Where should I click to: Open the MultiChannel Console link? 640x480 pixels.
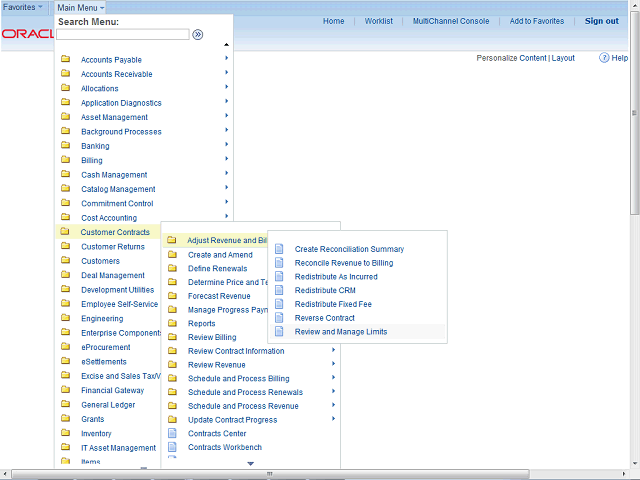(x=451, y=21)
